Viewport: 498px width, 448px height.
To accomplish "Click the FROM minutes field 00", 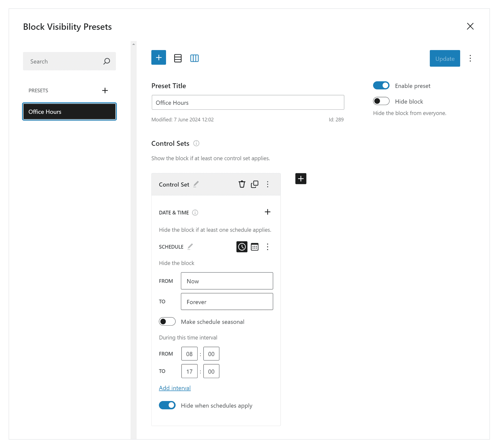I will pos(211,354).
